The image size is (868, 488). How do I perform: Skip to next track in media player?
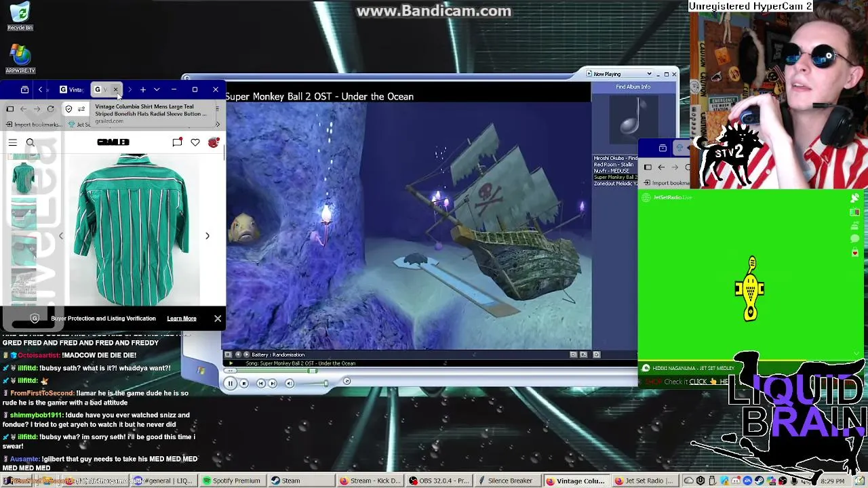pyautogui.click(x=273, y=384)
